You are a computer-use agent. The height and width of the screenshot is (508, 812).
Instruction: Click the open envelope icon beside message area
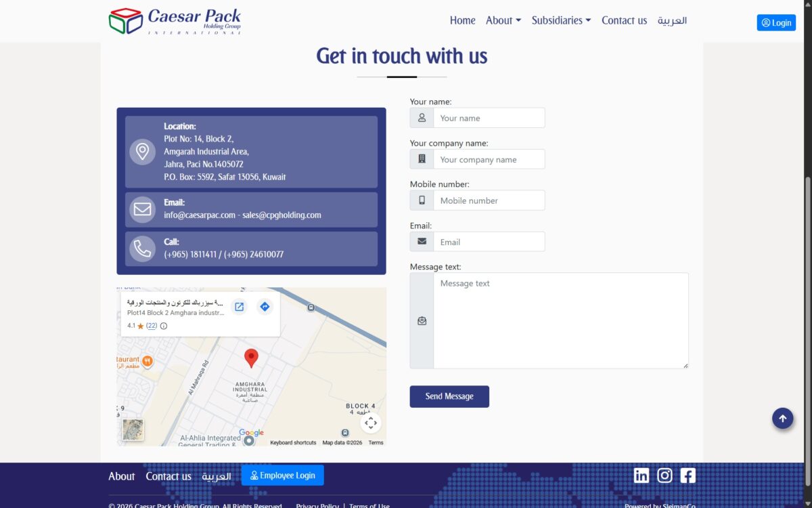tap(422, 321)
